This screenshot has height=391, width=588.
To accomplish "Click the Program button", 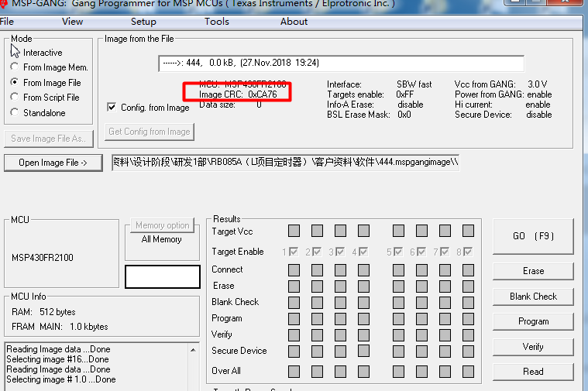I will pos(533,321).
